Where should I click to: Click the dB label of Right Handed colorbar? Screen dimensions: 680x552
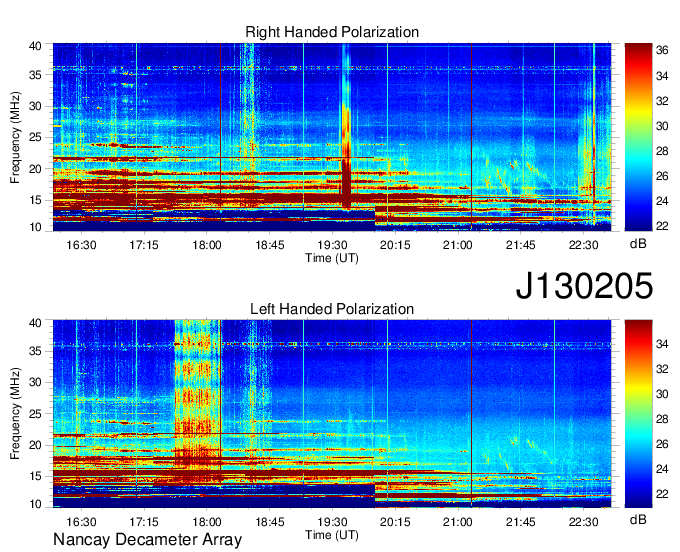638,244
